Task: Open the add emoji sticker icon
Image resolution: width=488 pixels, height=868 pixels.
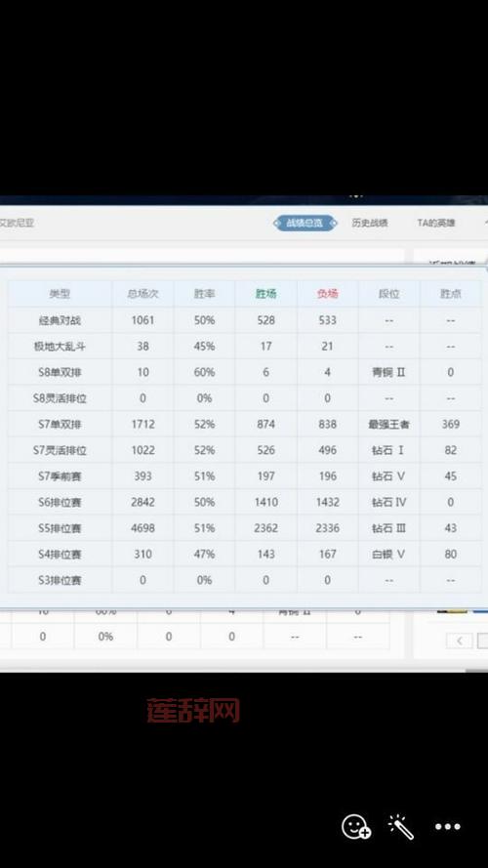Action: pos(356,826)
